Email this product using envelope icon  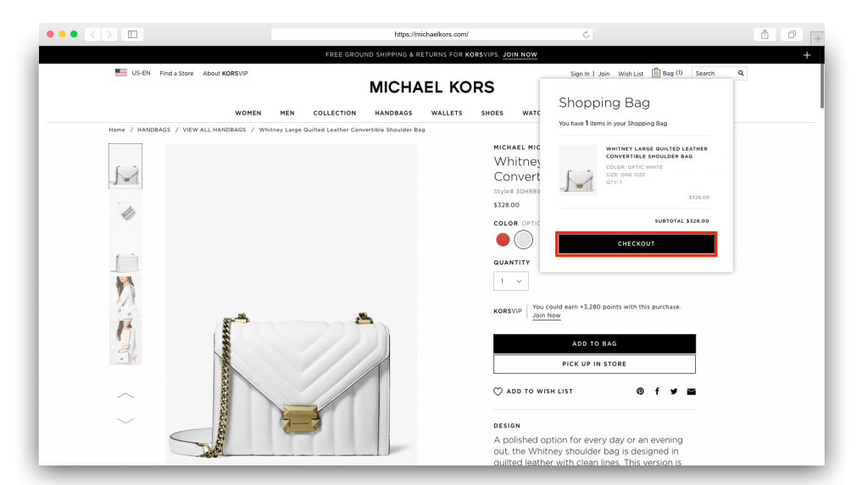(692, 392)
